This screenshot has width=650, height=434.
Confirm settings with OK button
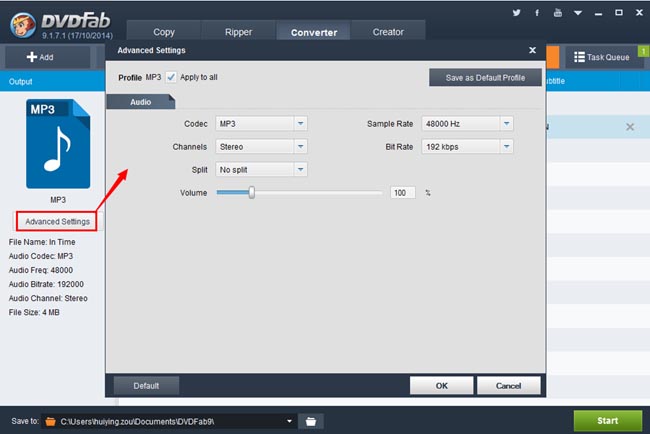coord(441,386)
